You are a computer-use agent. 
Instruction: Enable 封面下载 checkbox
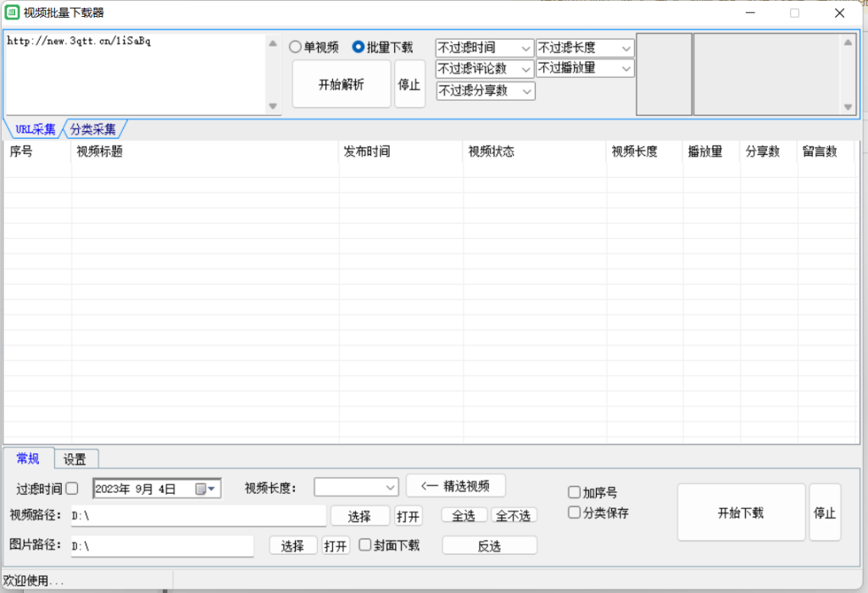pos(365,545)
